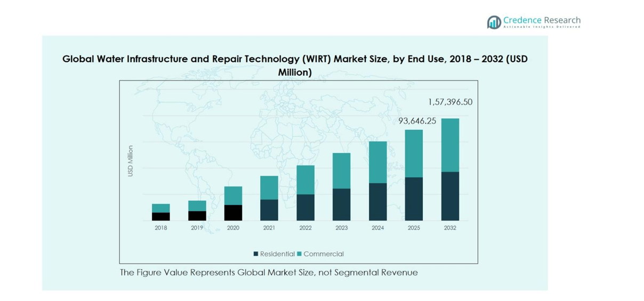Click the Residential legend color square
Screen dimensions: 644x301
tap(256, 254)
